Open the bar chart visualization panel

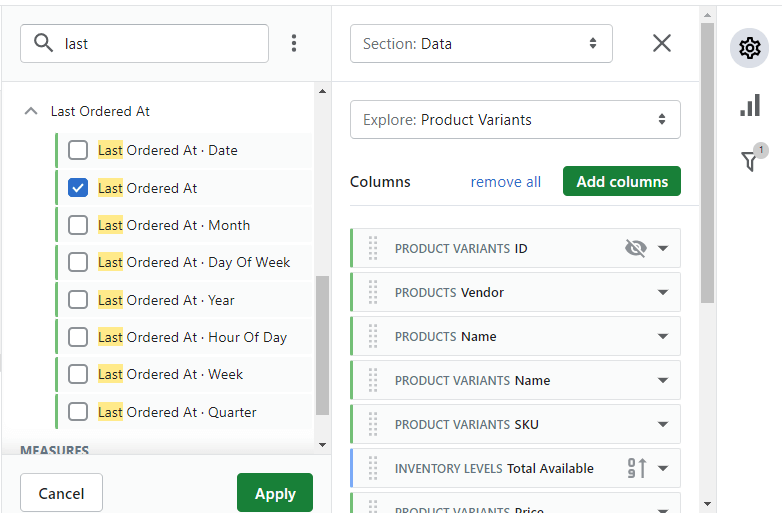(x=750, y=105)
